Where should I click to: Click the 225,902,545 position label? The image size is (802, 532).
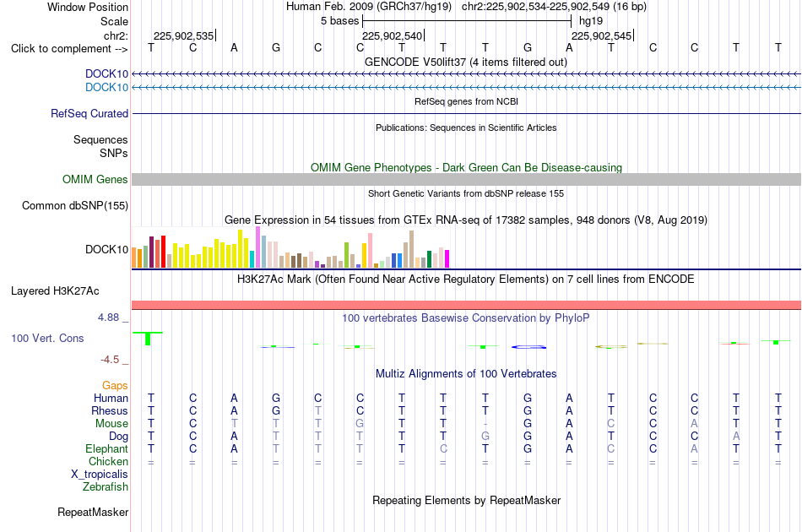click(x=601, y=36)
